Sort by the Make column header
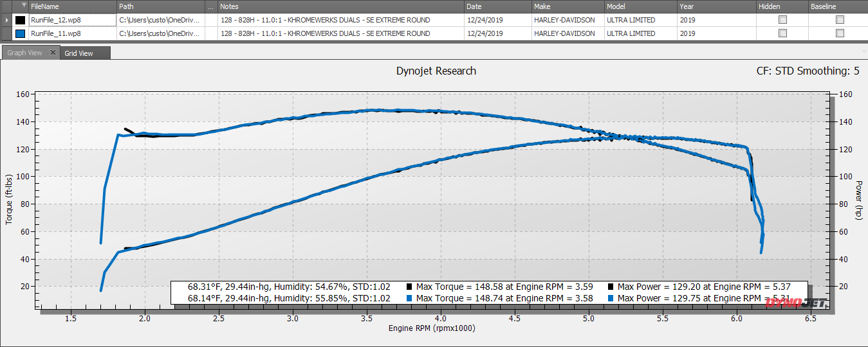Viewport: 868px width, 347px height. coord(568,6)
